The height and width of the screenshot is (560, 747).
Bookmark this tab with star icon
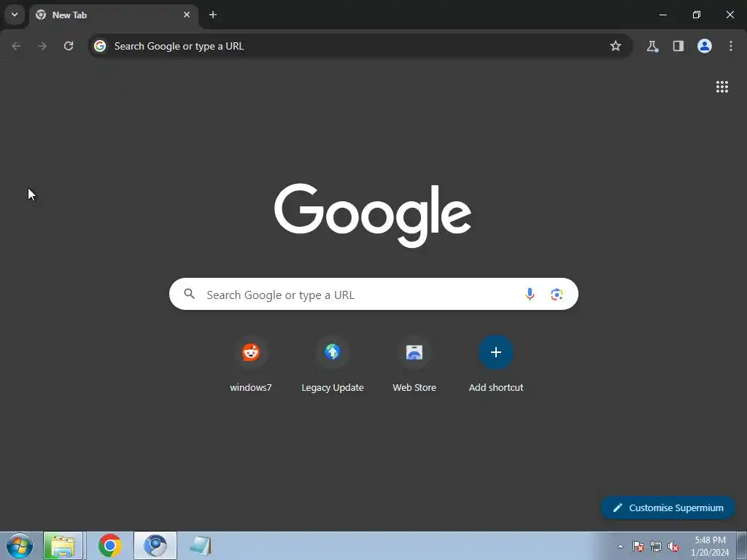pos(616,46)
